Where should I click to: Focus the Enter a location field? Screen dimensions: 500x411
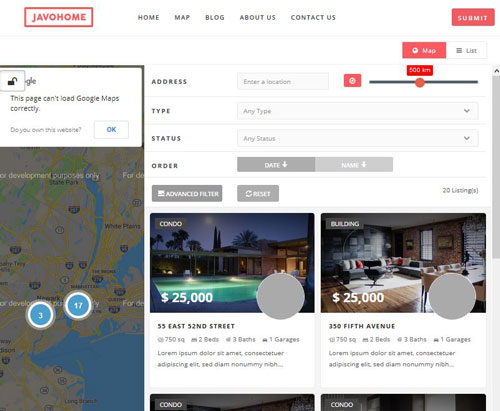click(283, 81)
